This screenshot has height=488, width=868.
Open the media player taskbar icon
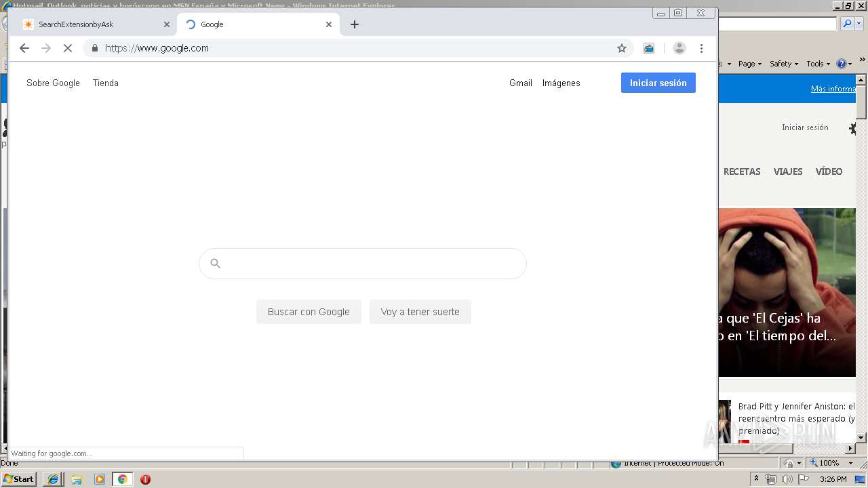100,479
